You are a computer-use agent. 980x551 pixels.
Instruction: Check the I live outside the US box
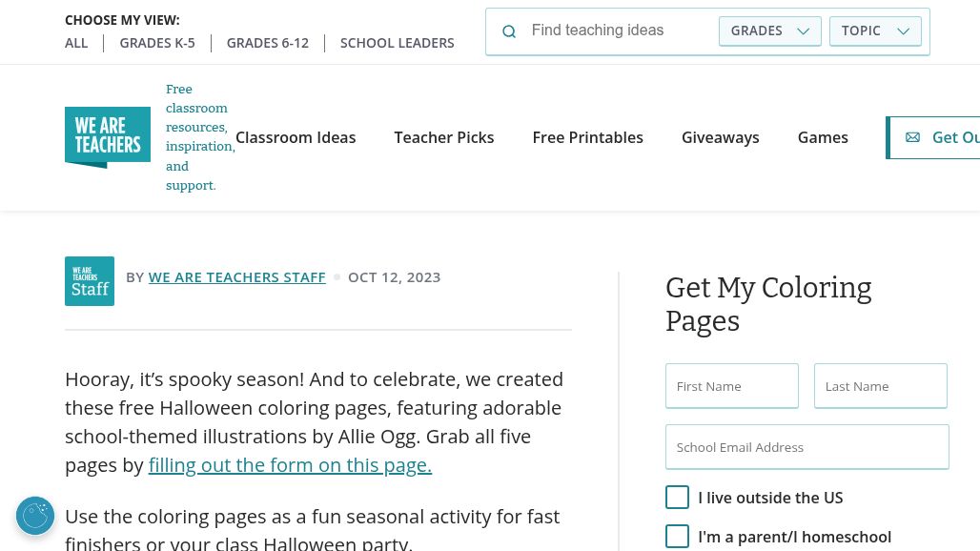(677, 498)
